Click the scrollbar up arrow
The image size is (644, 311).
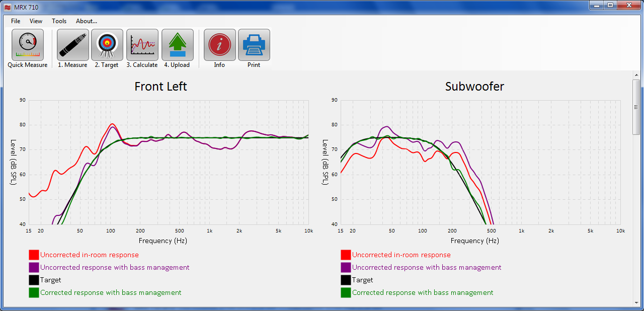pyautogui.click(x=636, y=74)
